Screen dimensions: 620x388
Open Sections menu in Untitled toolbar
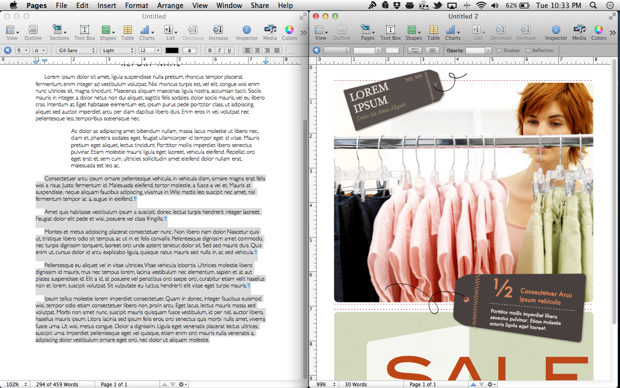point(59,32)
